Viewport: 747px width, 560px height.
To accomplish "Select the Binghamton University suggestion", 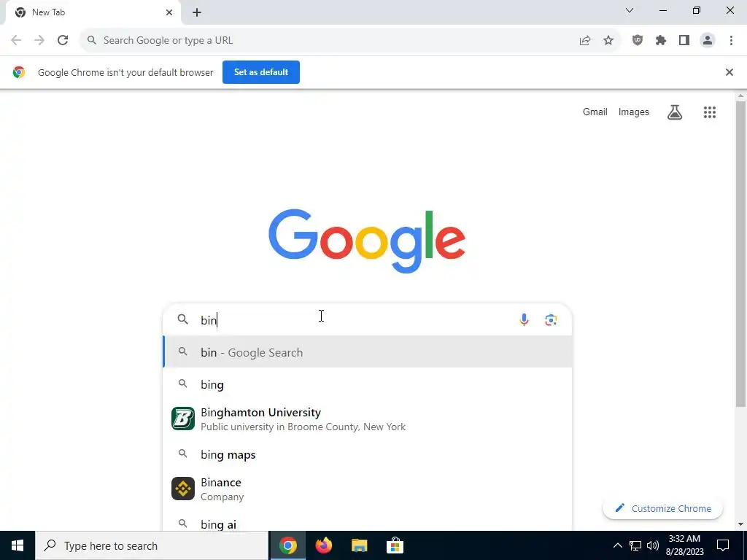I will coord(368,419).
